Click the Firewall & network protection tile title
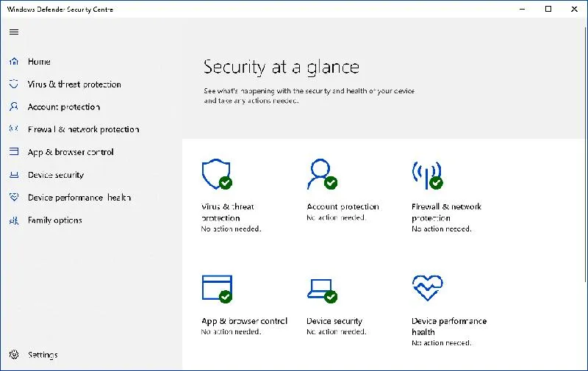The image size is (588, 371). pyautogui.click(x=446, y=212)
